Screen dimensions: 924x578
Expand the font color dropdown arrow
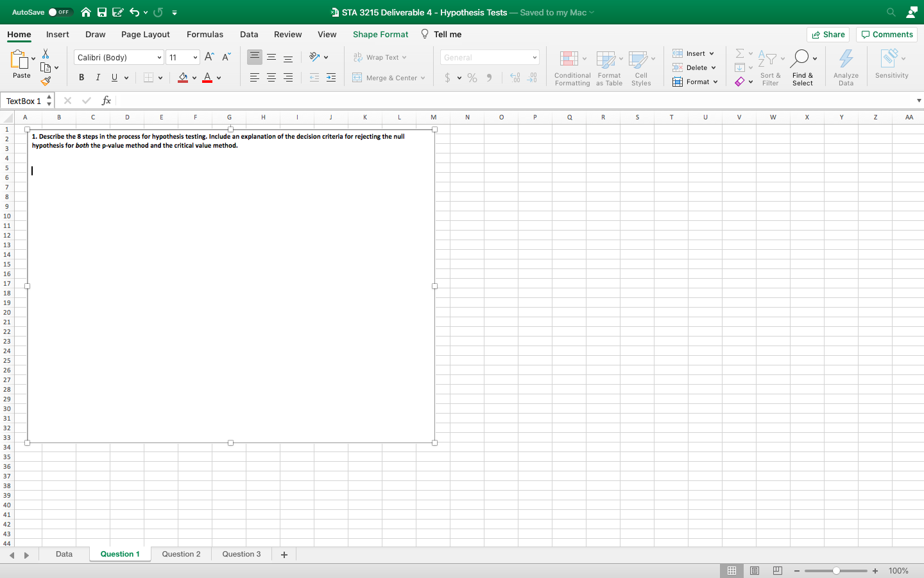[219, 78]
